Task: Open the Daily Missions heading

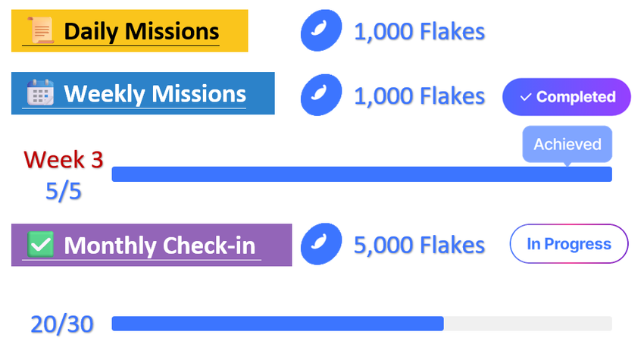Action: click(x=141, y=32)
